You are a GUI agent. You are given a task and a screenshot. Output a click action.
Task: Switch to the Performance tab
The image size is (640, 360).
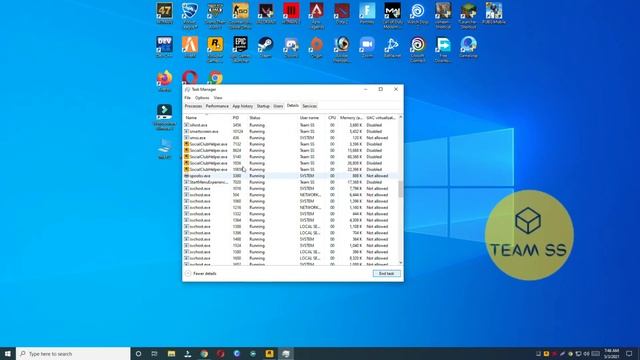tap(217, 106)
